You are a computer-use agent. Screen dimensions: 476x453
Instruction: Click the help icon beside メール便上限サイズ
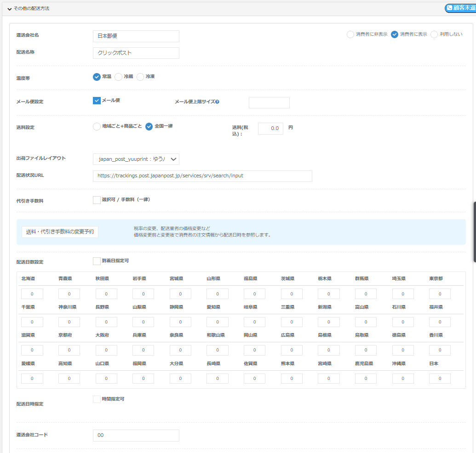click(x=217, y=102)
